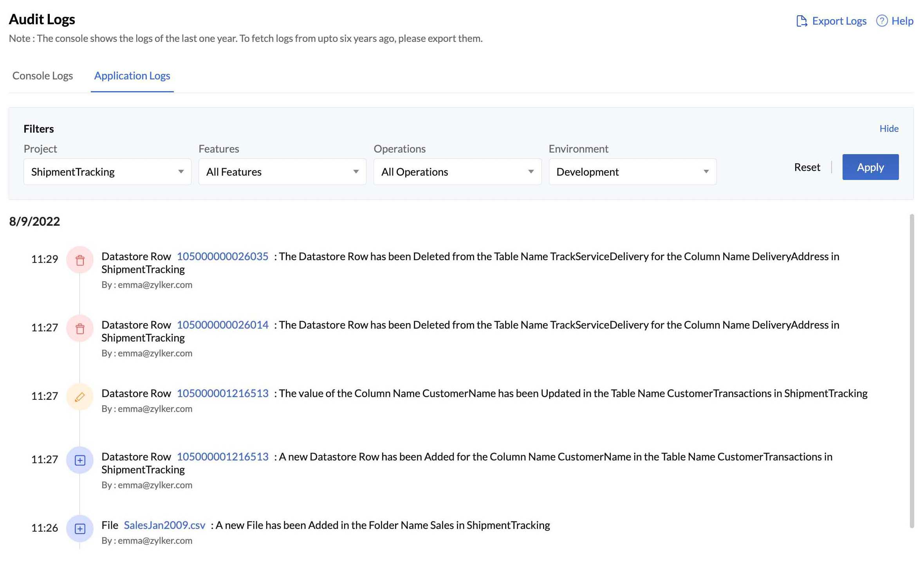Open row 105000001216513 in Added log

pyautogui.click(x=222, y=457)
